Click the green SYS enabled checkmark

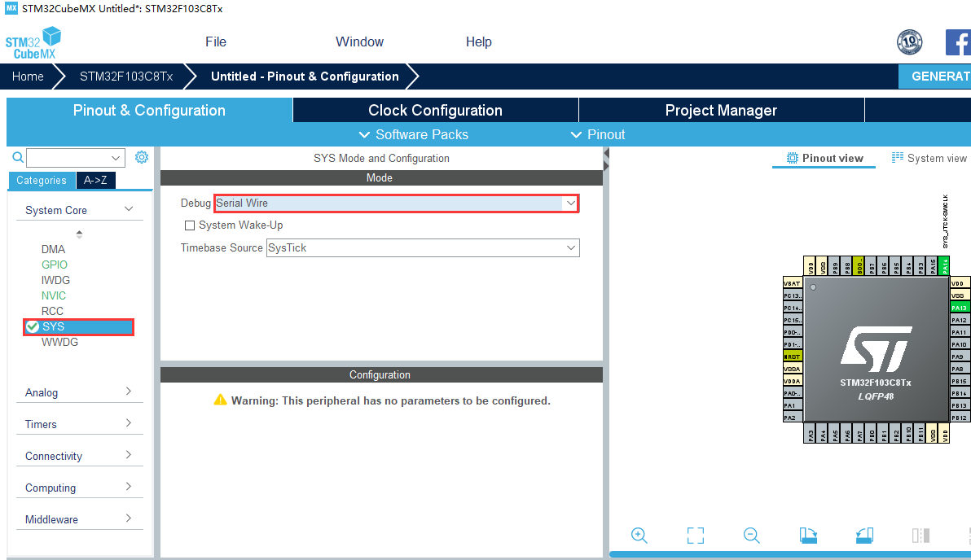[x=33, y=326]
